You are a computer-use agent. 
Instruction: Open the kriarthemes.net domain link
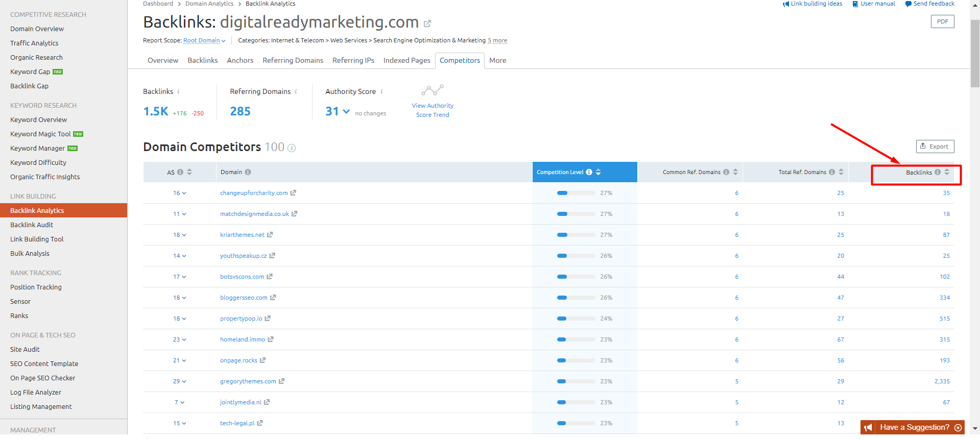[242, 235]
